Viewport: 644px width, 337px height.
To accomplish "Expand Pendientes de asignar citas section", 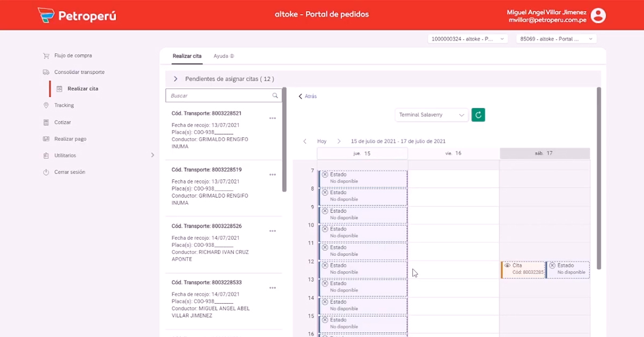I will click(175, 79).
